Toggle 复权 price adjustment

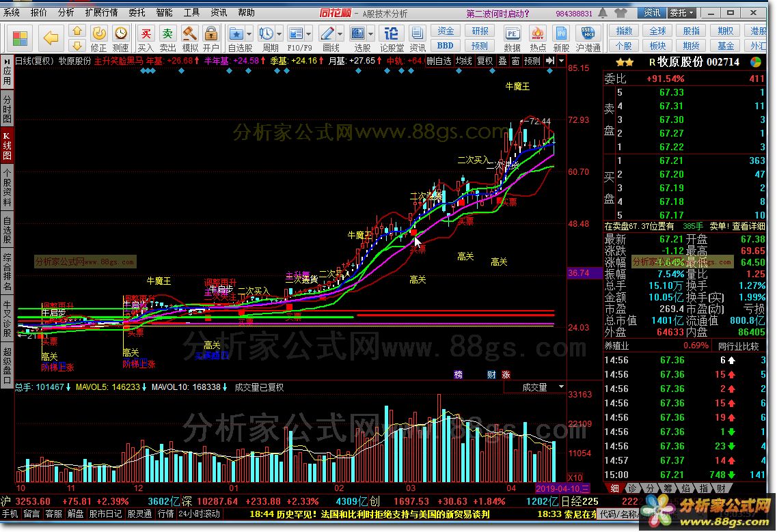tap(485, 61)
